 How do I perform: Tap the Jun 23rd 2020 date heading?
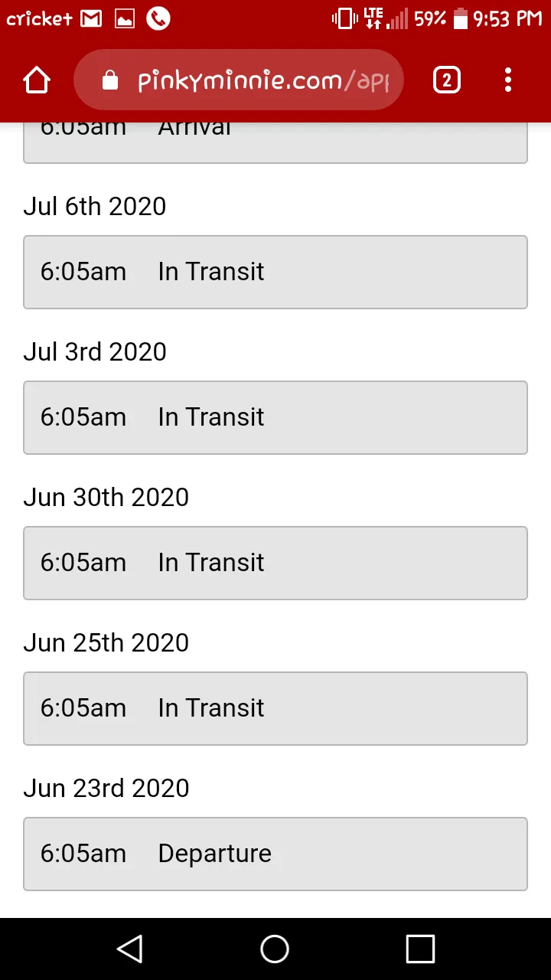[x=106, y=788]
